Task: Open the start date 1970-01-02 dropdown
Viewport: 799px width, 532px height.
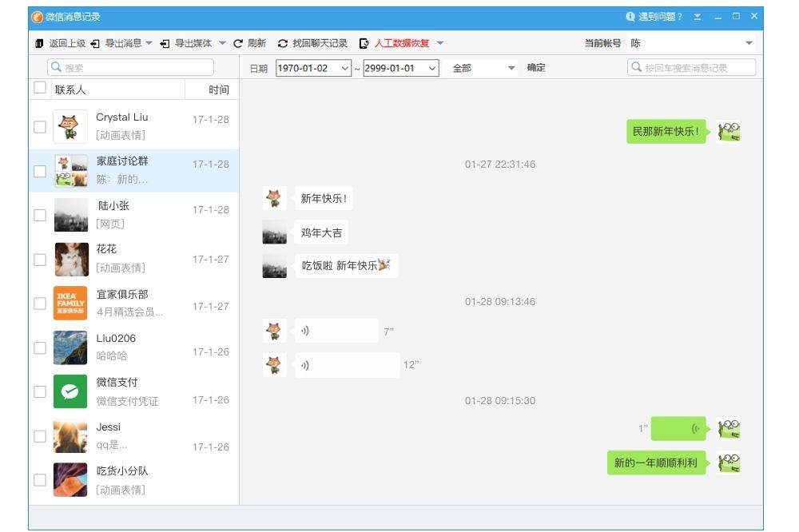Action: click(345, 68)
